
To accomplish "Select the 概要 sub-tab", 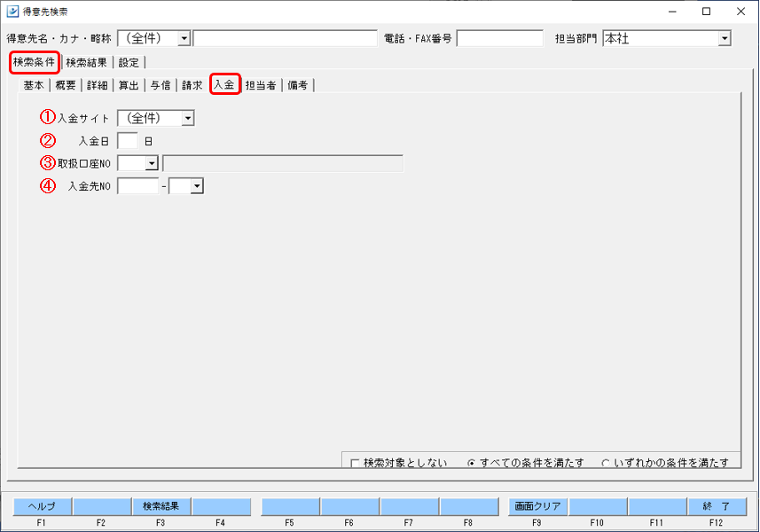I will [66, 85].
